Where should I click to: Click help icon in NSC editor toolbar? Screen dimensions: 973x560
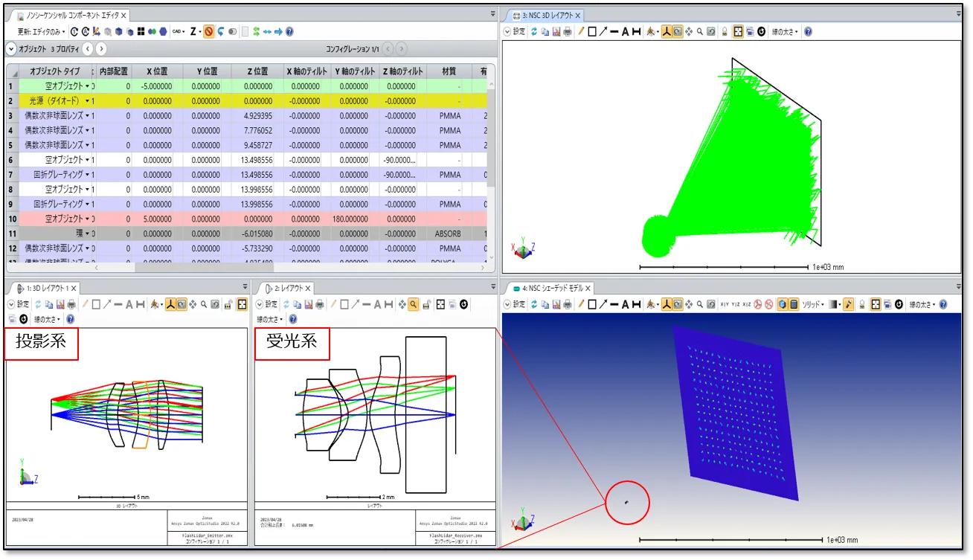[289, 31]
